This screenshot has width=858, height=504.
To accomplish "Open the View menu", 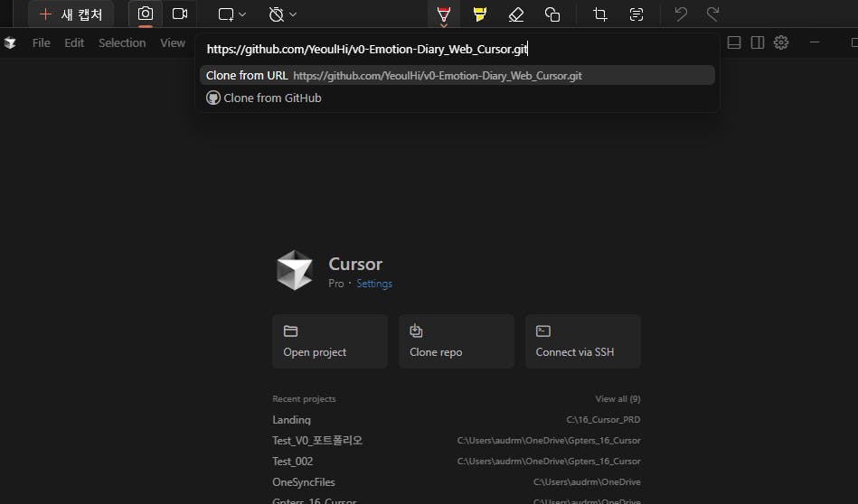I will click(x=173, y=42).
